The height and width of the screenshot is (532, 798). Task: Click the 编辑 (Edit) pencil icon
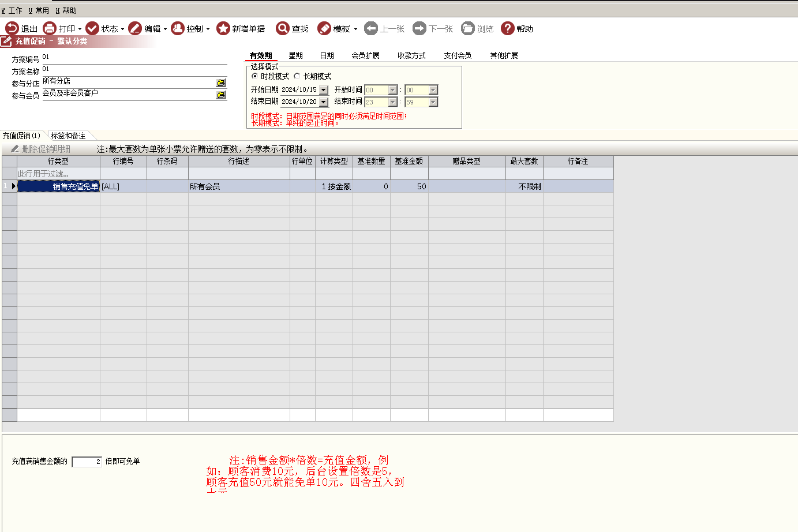click(135, 28)
